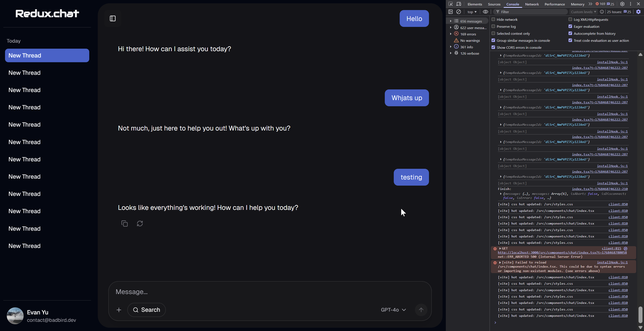
Task: Create a live expression with eye icon
Action: tap(485, 12)
